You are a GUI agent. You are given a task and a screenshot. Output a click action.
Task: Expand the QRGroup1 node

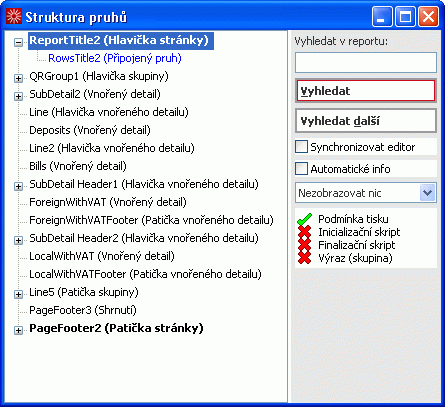pyautogui.click(x=18, y=78)
